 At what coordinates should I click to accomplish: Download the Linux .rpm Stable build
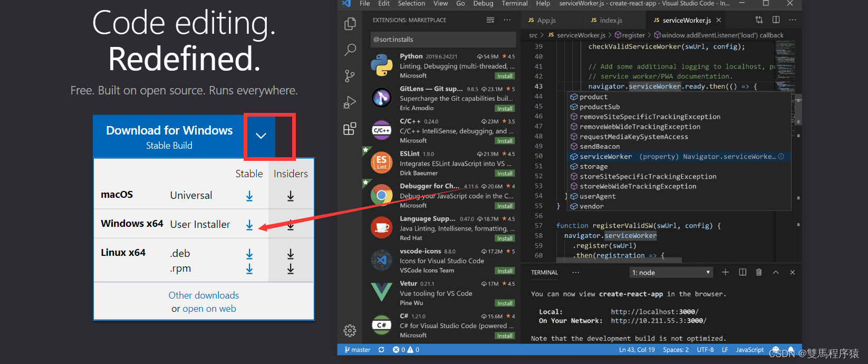(x=249, y=269)
